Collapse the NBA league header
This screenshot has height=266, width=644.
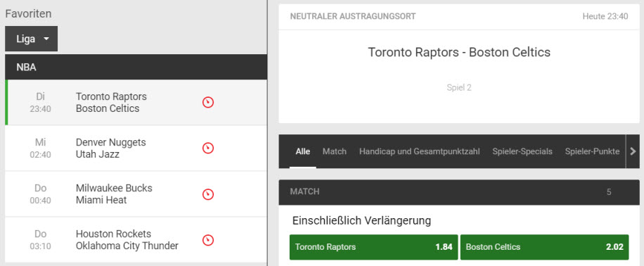pos(136,67)
